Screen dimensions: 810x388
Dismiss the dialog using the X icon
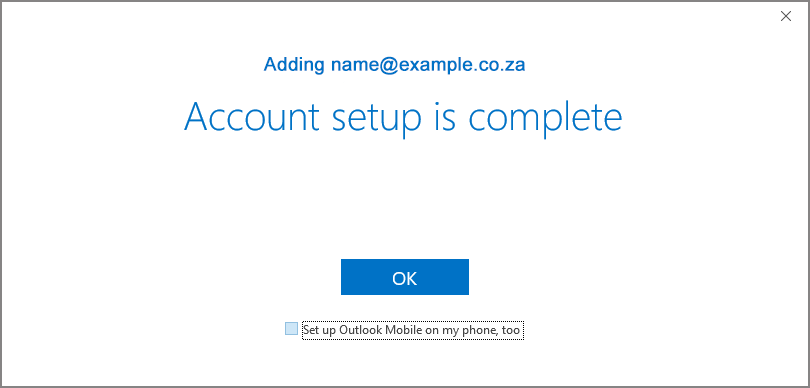click(x=786, y=16)
